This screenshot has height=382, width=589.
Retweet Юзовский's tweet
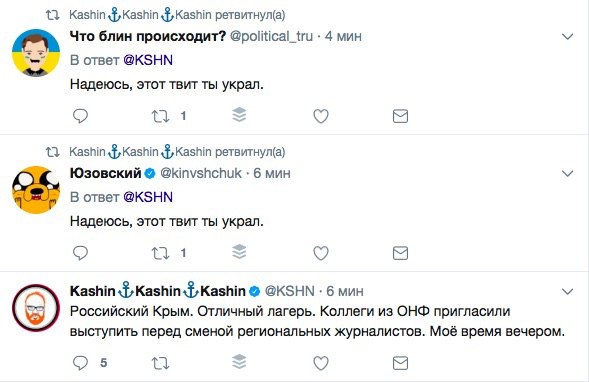pyautogui.click(x=160, y=253)
